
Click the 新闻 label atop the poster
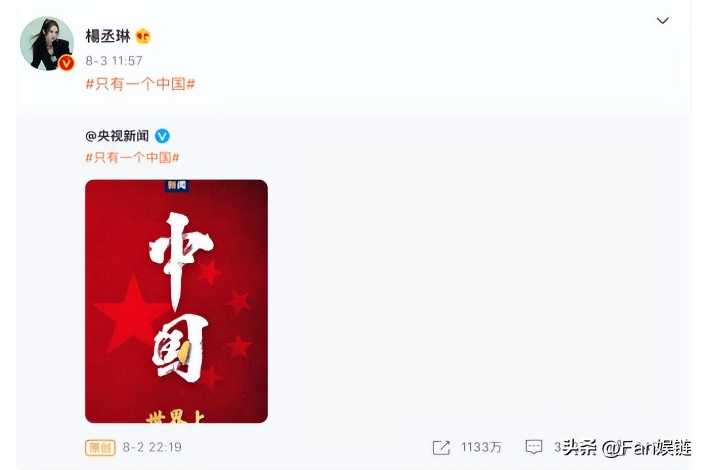(x=177, y=185)
